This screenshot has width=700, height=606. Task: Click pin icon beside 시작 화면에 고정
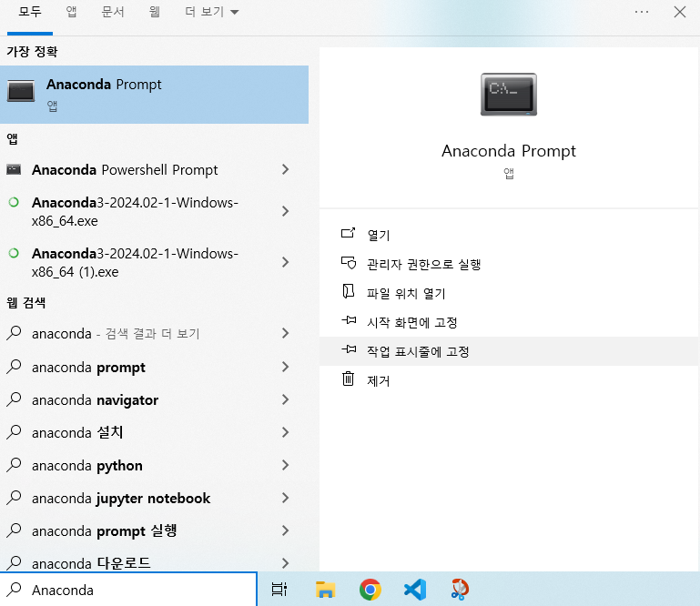pyautogui.click(x=349, y=320)
